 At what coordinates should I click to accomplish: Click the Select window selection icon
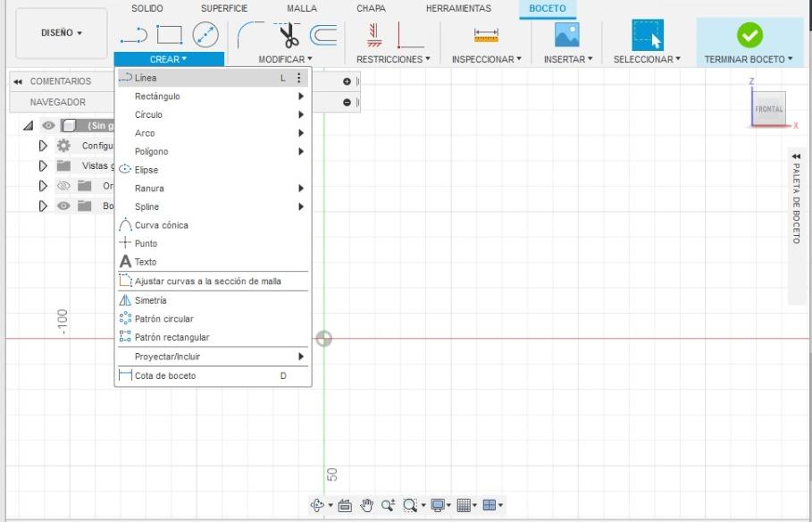648,35
